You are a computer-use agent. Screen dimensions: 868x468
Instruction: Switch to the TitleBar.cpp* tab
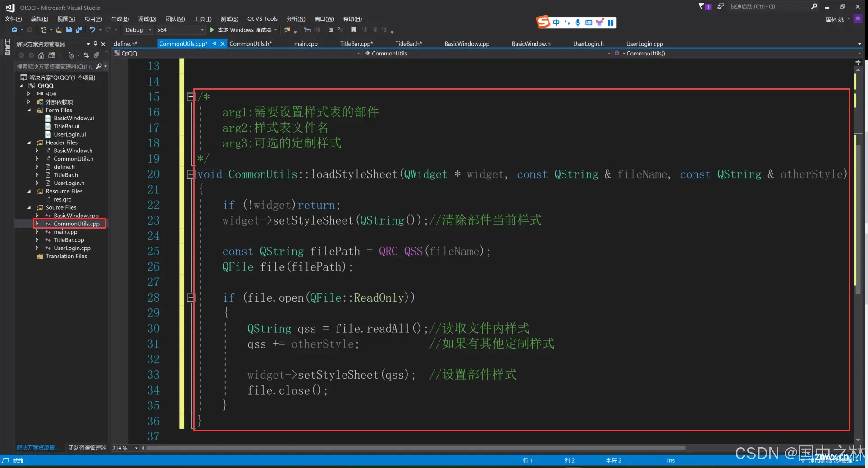(356, 44)
